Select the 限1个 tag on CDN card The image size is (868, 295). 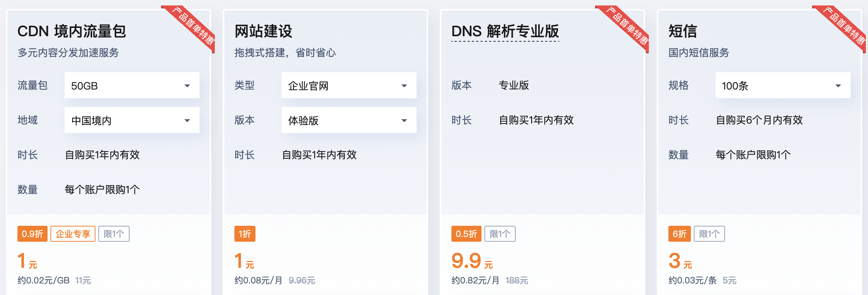[x=114, y=234]
